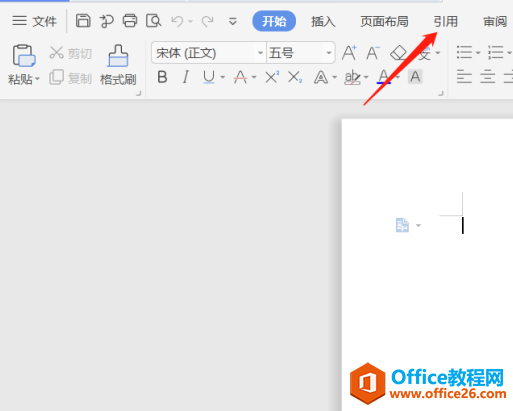The width and height of the screenshot is (513, 411).
Task: Open Print Preview icon
Action: point(154,21)
